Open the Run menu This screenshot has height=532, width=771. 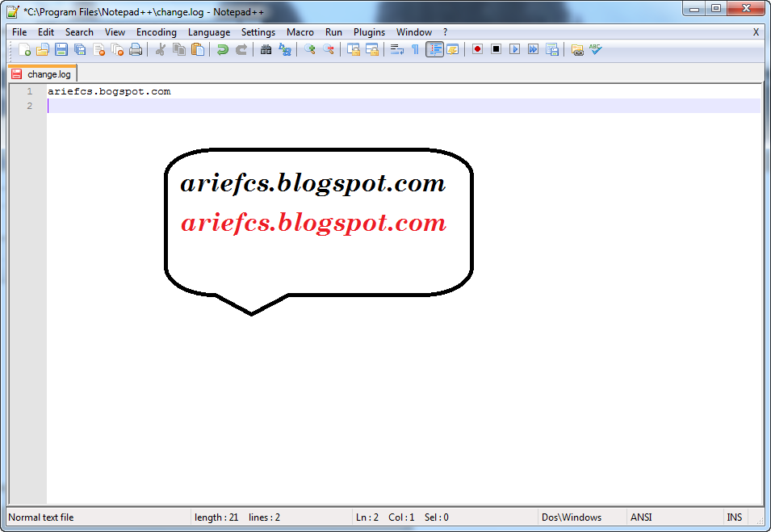tap(333, 32)
